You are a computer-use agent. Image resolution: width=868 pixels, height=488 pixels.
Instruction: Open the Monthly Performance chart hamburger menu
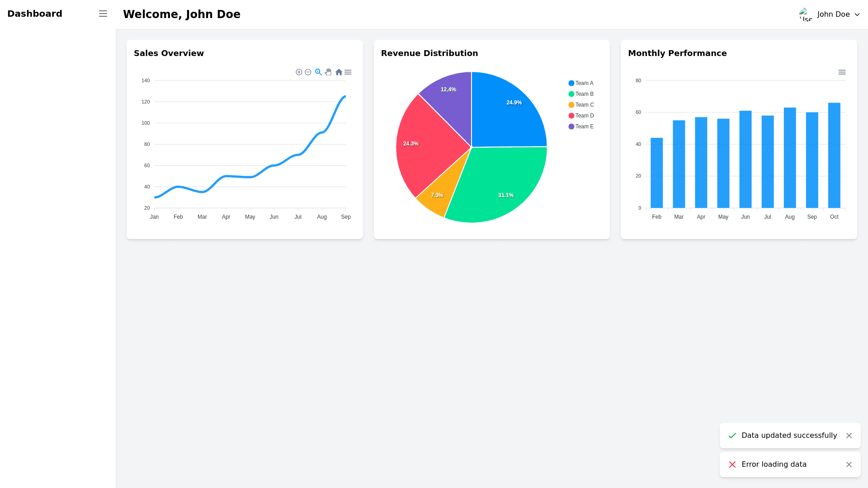[842, 72]
